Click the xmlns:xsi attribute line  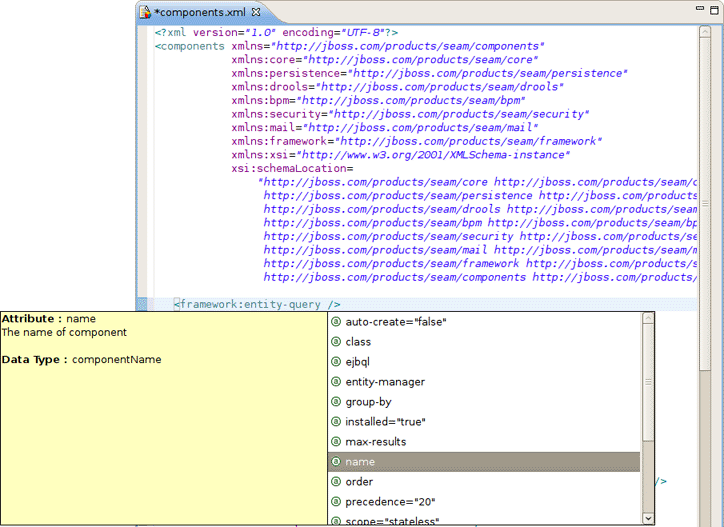click(401, 155)
